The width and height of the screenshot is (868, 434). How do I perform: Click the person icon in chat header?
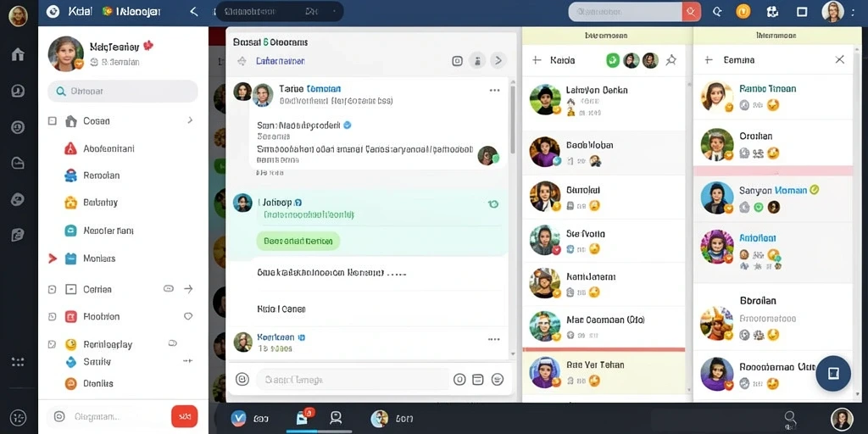[x=477, y=60]
